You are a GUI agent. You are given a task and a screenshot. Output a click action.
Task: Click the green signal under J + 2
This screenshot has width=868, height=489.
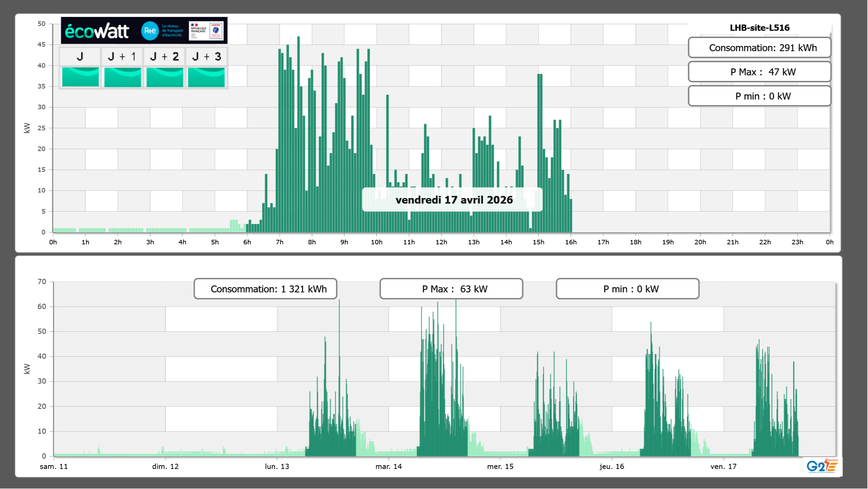coord(165,77)
